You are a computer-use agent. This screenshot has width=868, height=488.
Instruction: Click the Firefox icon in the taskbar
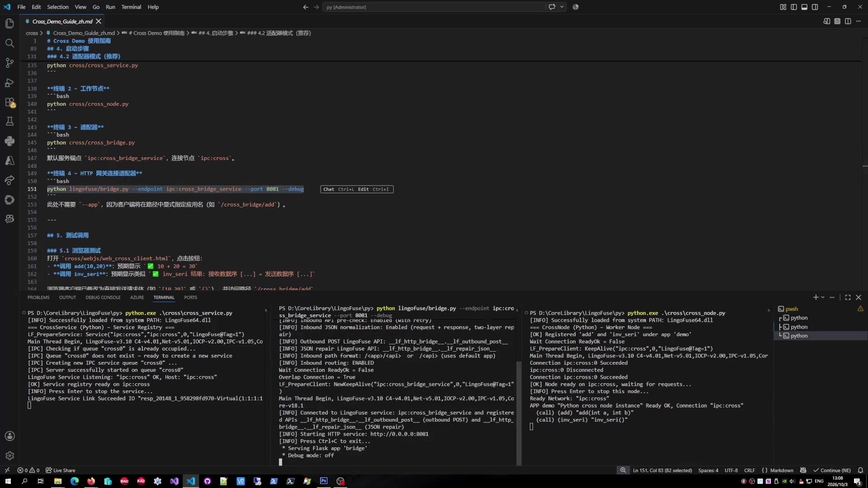(91, 481)
